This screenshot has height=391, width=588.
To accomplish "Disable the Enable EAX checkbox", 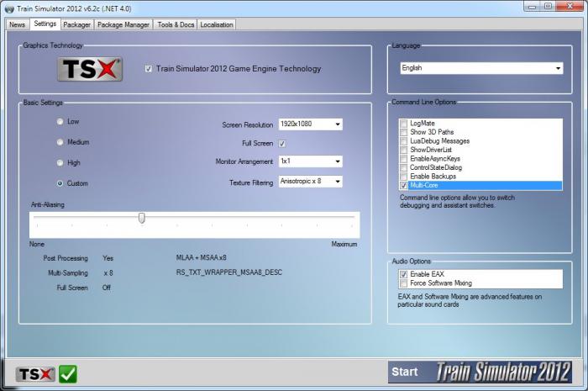I will click(x=403, y=274).
